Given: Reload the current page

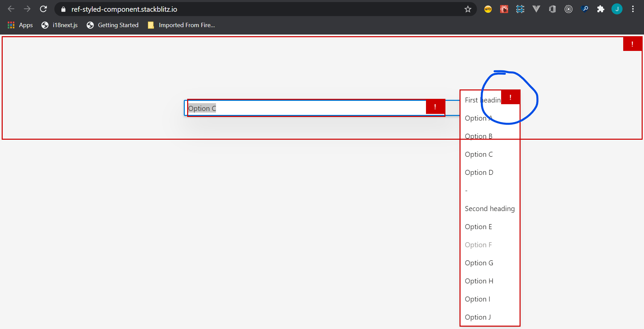Looking at the screenshot, I should click(x=43, y=9).
